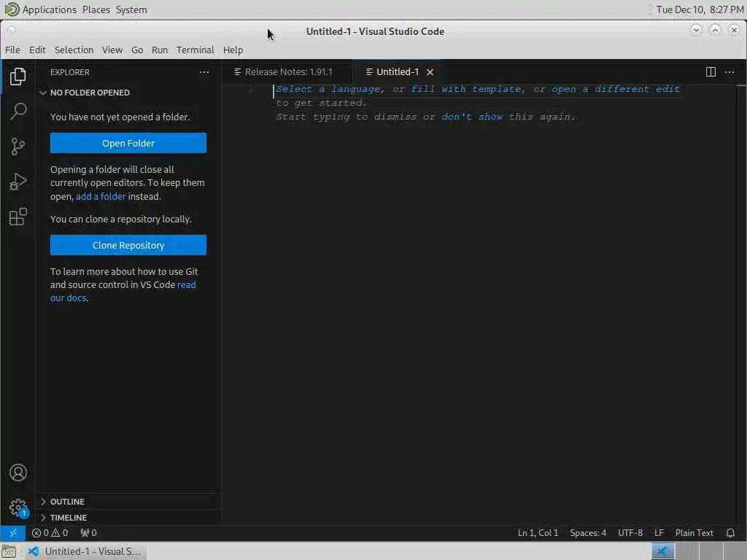Open the Source Control view icon
The image size is (747, 560).
point(18,147)
